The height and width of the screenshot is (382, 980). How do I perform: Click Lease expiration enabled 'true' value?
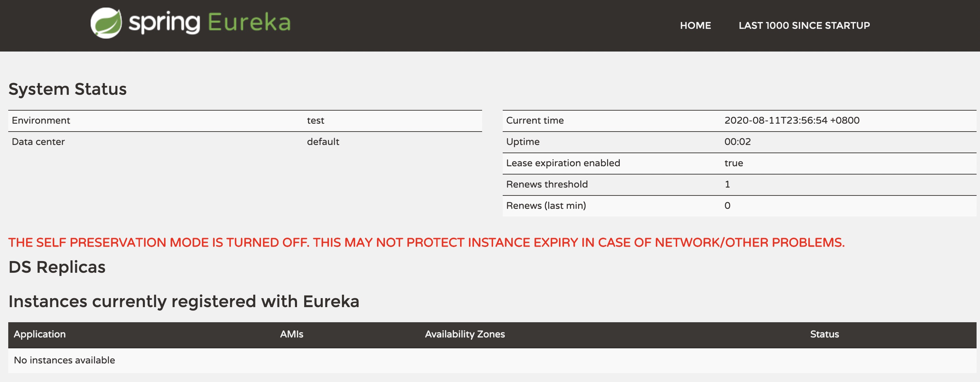pyautogui.click(x=733, y=163)
